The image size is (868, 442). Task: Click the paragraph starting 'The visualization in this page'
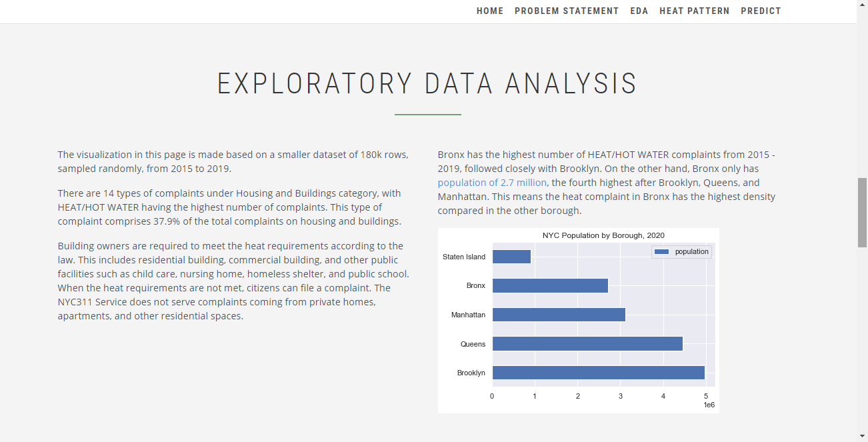click(x=233, y=161)
